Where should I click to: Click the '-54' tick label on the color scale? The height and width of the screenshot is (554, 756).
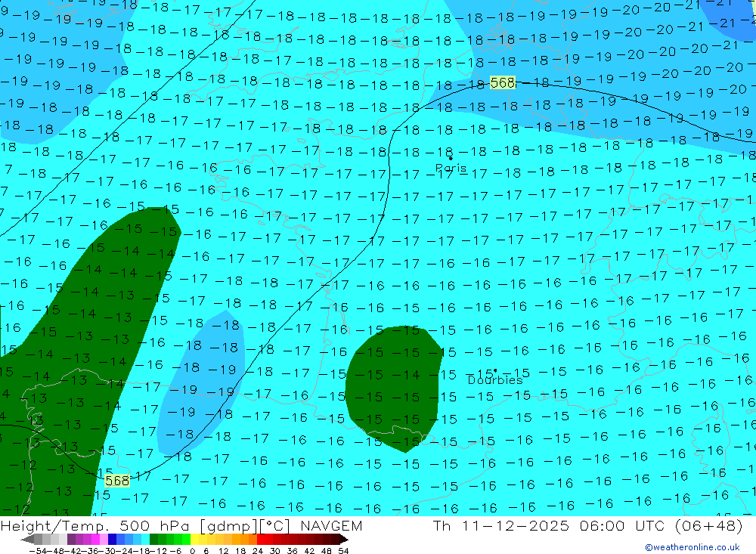38,551
